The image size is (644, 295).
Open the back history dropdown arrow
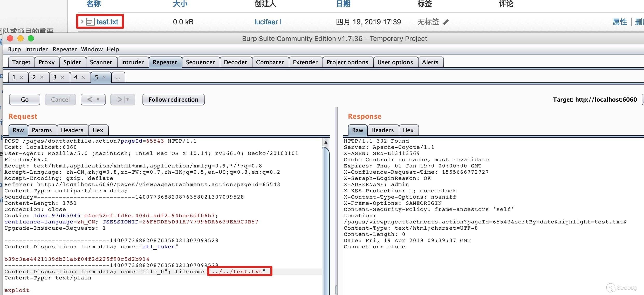98,100
